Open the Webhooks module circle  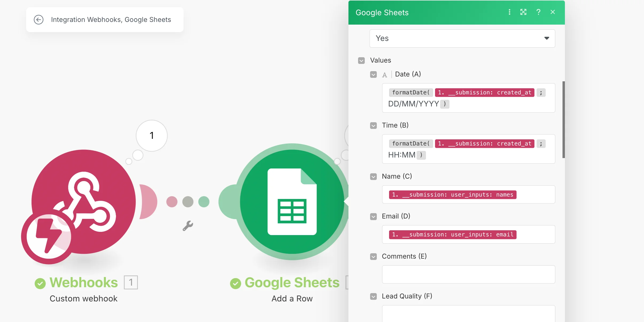click(x=84, y=202)
